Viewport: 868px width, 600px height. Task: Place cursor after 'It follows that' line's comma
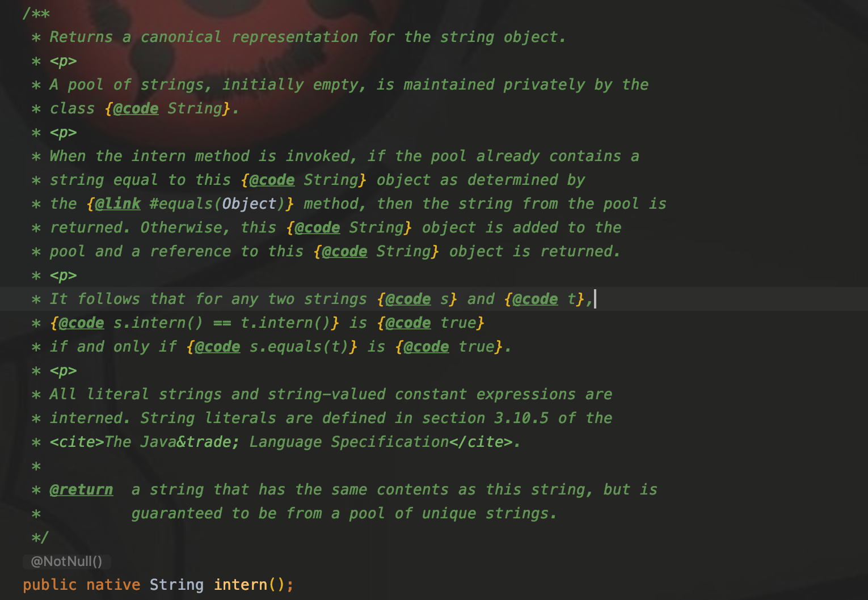pyautogui.click(x=595, y=299)
